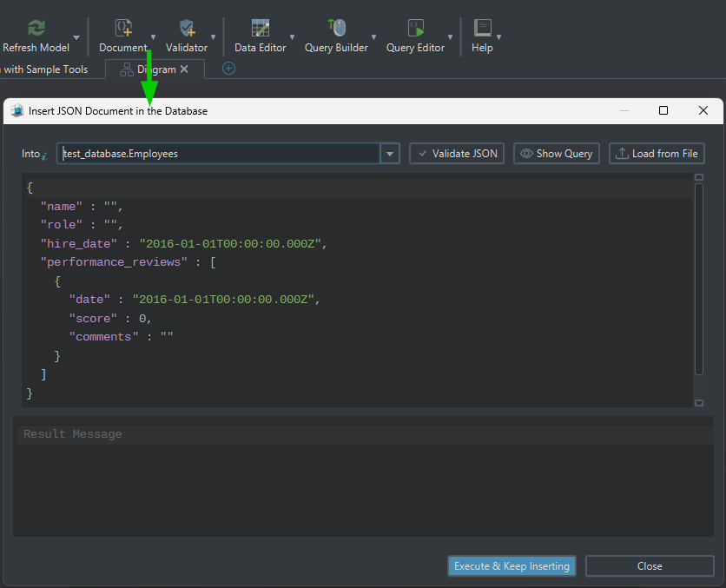Click the "hire_date" key text
Screen dimensions: 726x588
point(79,244)
